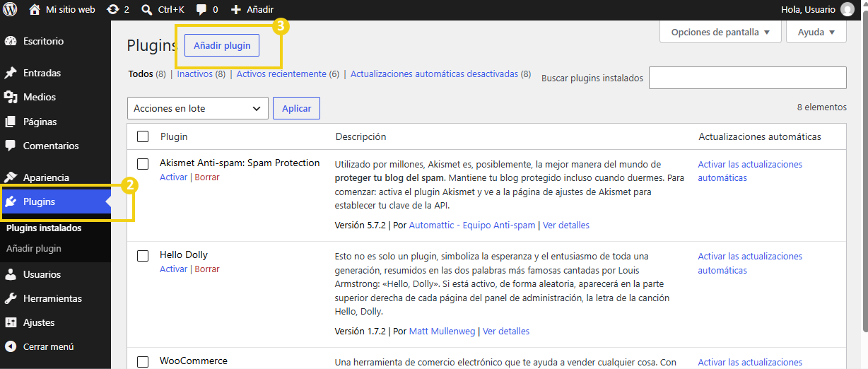Activate the Akismet Anti-spam plugin

click(x=173, y=177)
